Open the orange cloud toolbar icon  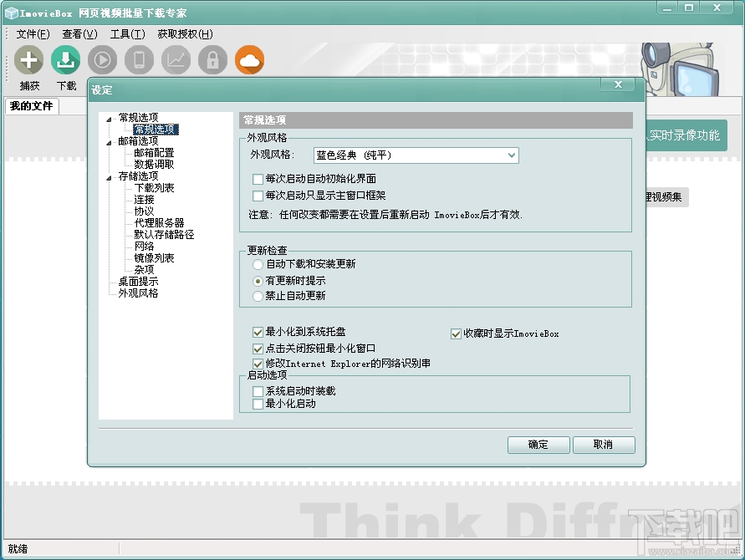tap(248, 60)
